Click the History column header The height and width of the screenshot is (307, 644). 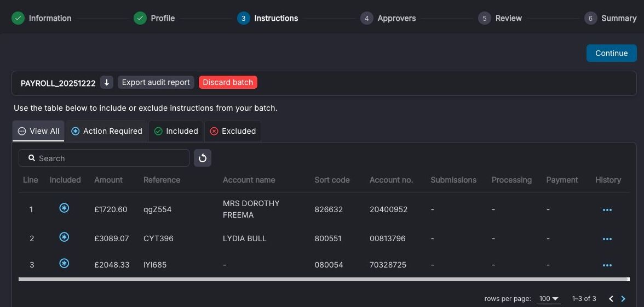[x=608, y=180]
